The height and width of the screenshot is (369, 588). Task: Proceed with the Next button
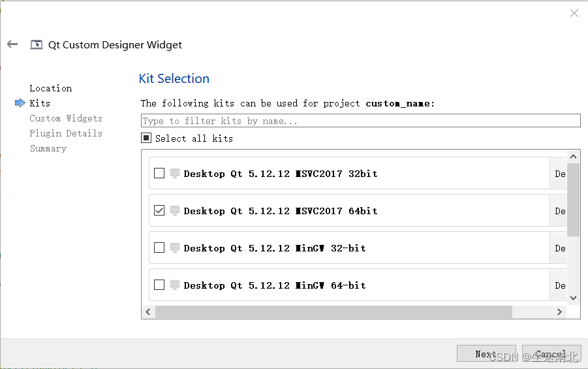point(486,353)
